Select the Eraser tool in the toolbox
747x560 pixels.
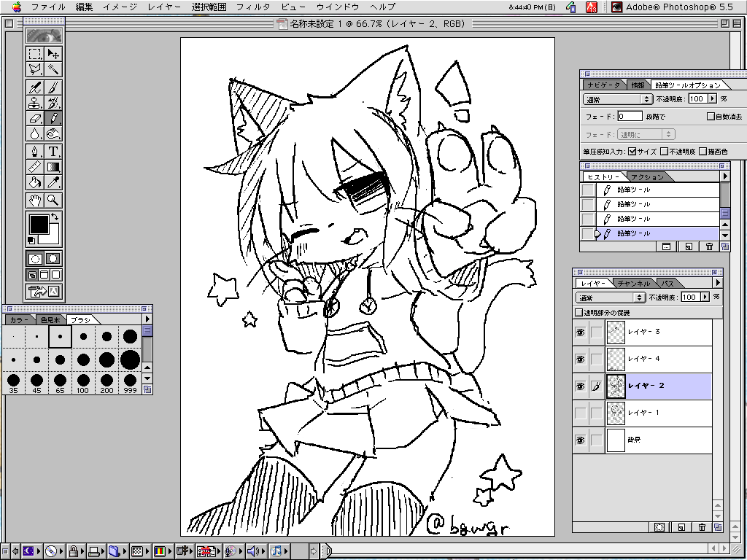pyautogui.click(x=35, y=118)
